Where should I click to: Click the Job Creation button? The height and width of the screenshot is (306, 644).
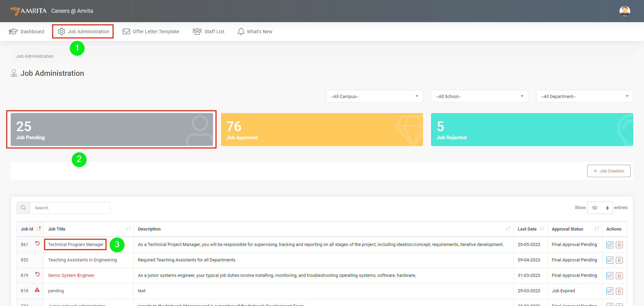point(608,171)
